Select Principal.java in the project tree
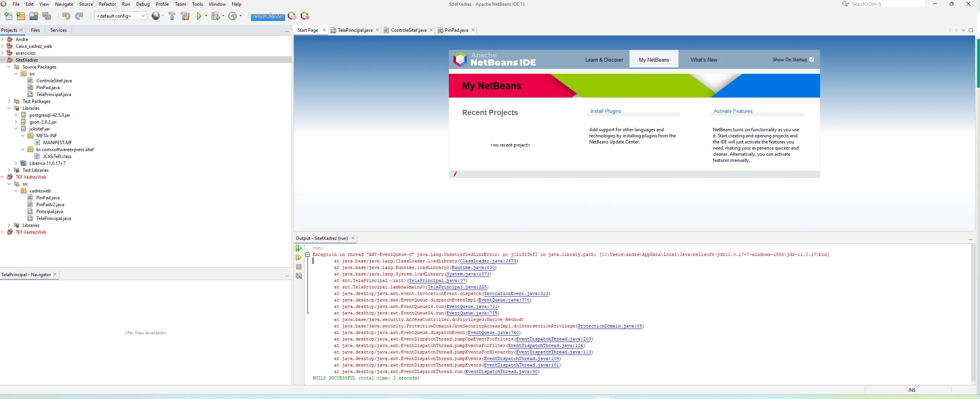Image resolution: width=980 pixels, height=399 pixels. pyautogui.click(x=50, y=212)
